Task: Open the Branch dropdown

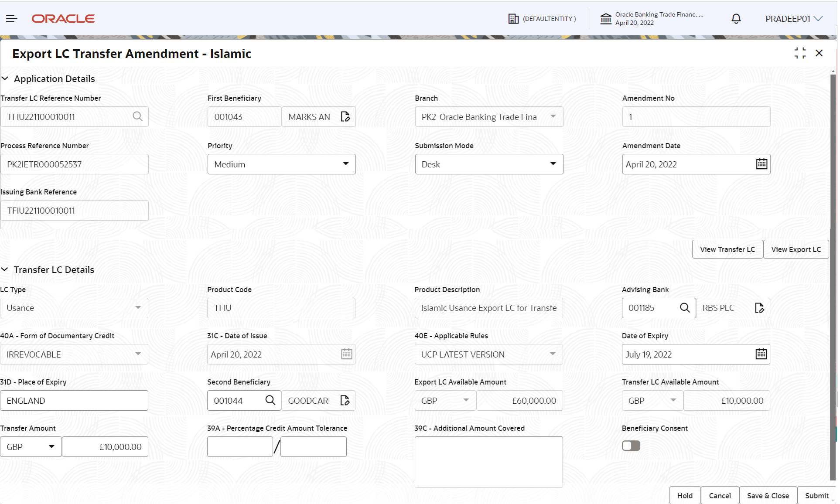Action: tap(553, 116)
